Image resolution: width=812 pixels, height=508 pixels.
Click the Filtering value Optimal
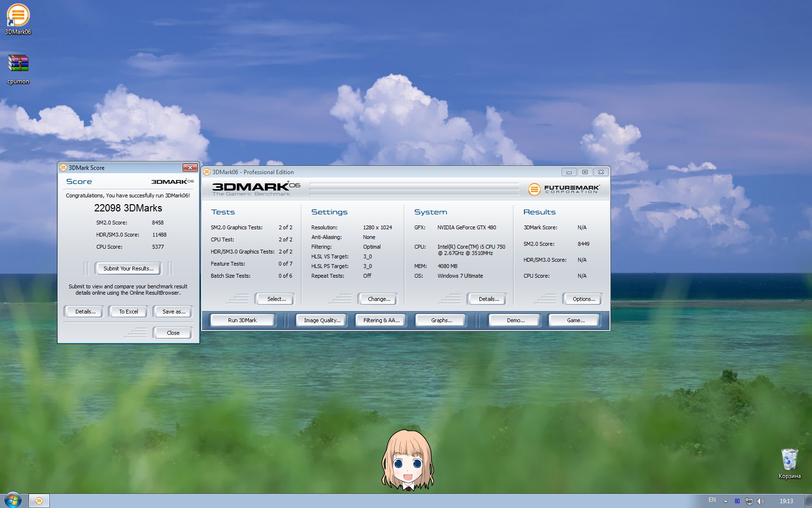pos(372,247)
